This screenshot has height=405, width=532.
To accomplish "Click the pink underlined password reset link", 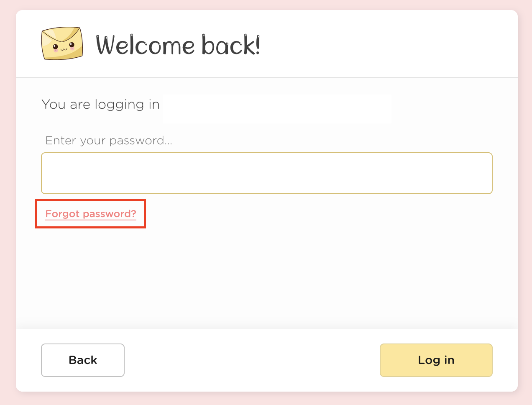I will click(x=91, y=214).
